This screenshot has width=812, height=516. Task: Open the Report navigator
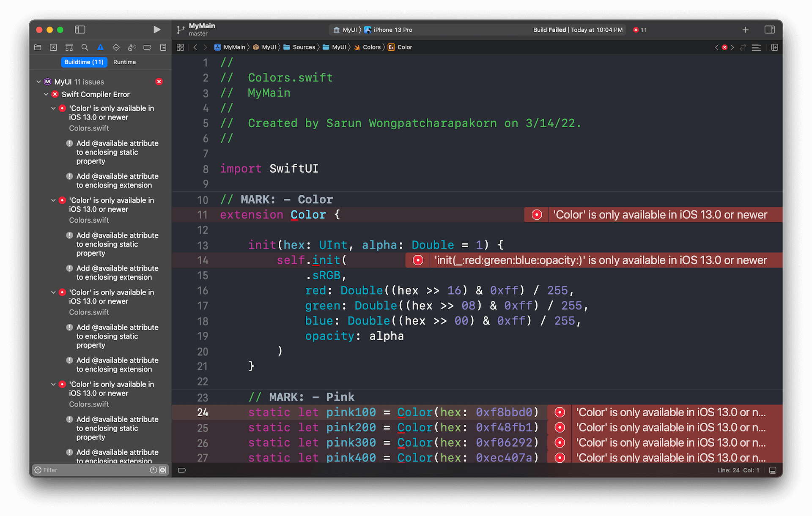pyautogui.click(x=163, y=47)
